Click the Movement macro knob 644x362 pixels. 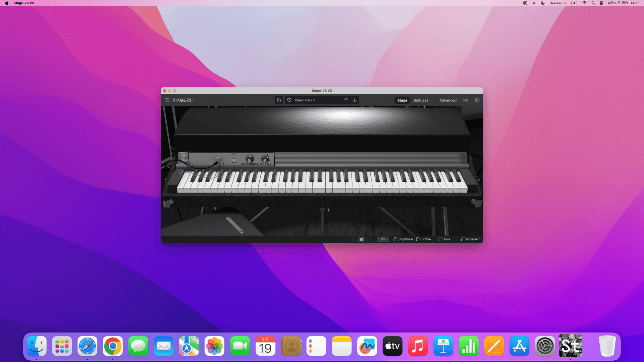463,239
